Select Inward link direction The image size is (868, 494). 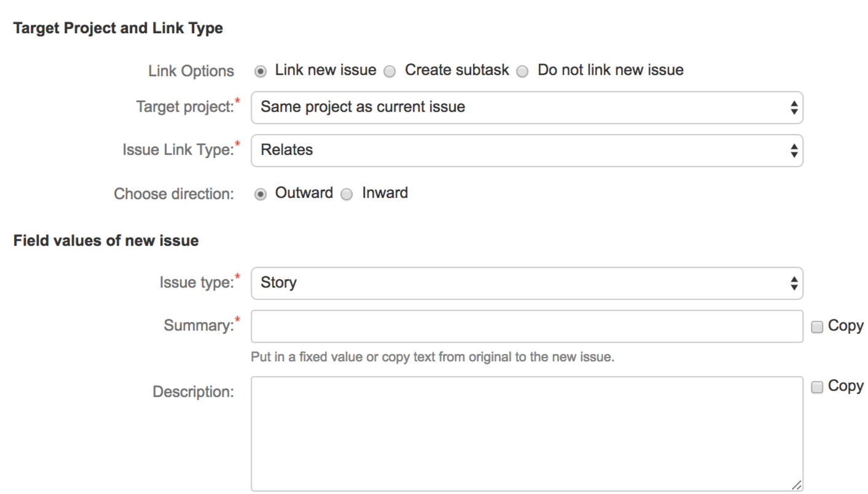point(347,194)
